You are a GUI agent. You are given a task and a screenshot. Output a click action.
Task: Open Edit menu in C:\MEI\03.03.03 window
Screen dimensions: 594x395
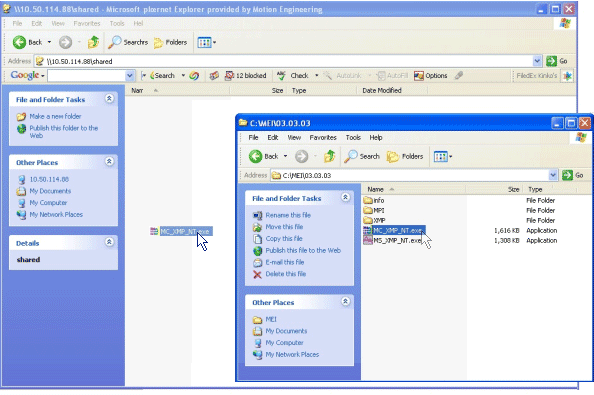click(x=273, y=137)
